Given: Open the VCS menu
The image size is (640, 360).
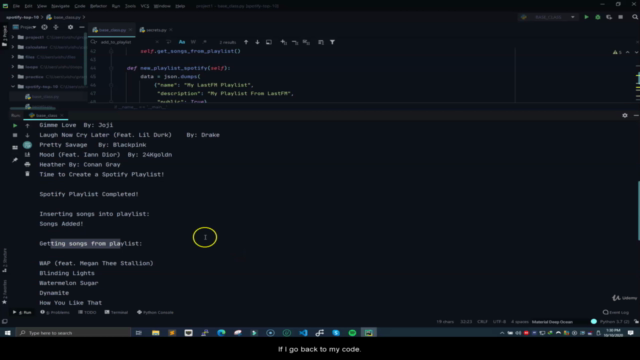Looking at the screenshot, I should 145,6.
